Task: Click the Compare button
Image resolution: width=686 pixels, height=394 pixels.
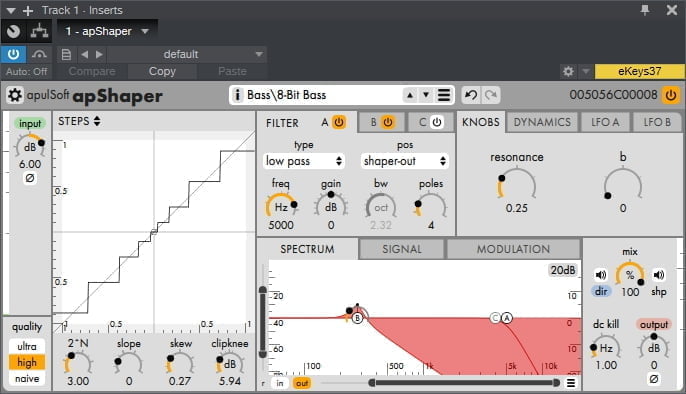Action: (92, 71)
